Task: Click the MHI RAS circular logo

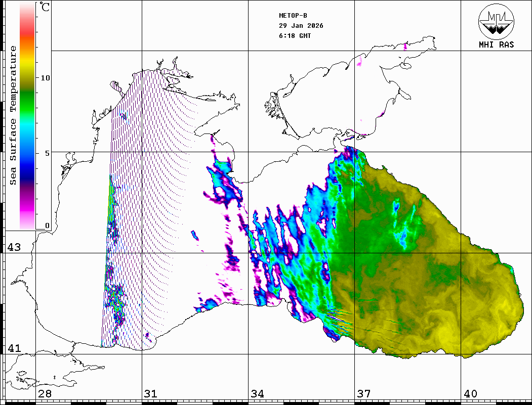Action: pos(496,21)
